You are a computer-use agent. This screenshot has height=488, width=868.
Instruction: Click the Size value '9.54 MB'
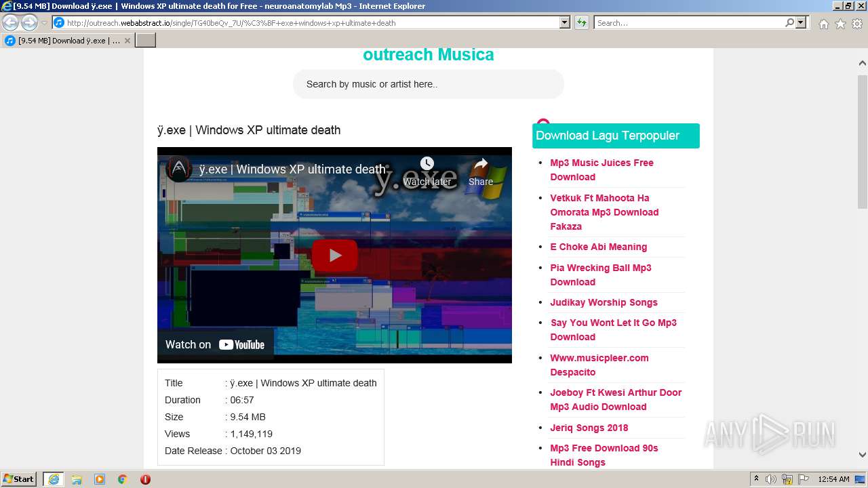(248, 417)
